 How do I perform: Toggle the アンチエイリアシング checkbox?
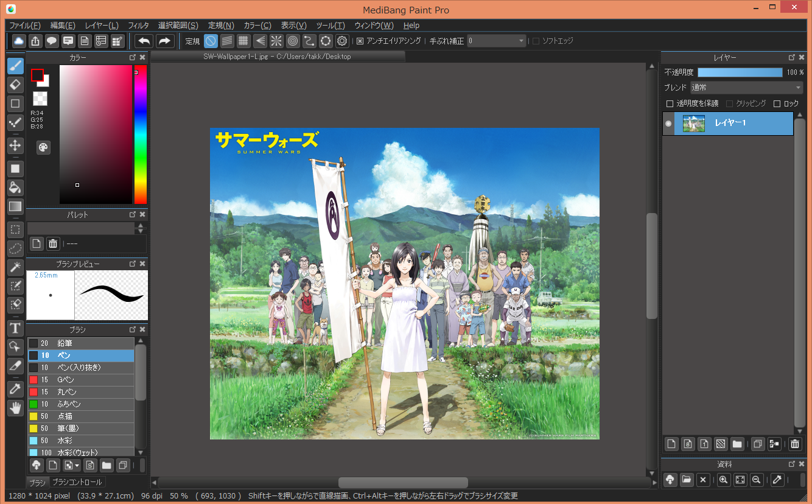click(x=360, y=41)
